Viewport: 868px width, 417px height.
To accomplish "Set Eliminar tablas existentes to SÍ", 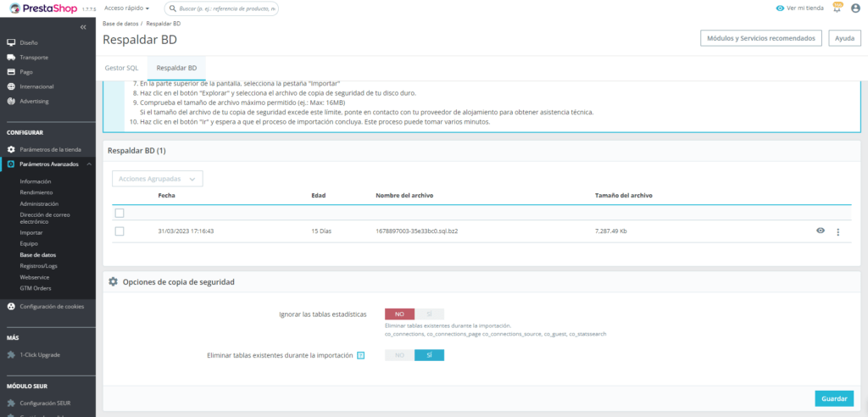I will (x=429, y=355).
